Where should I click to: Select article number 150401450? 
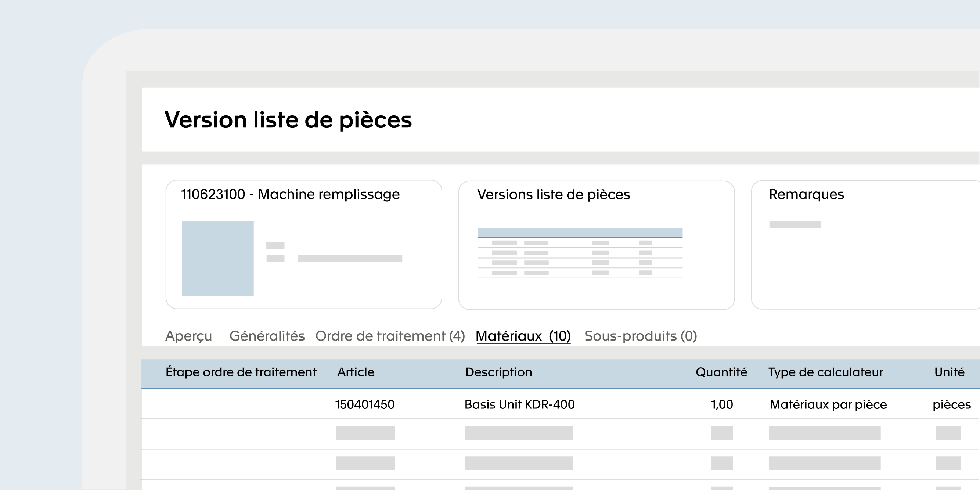pos(364,404)
